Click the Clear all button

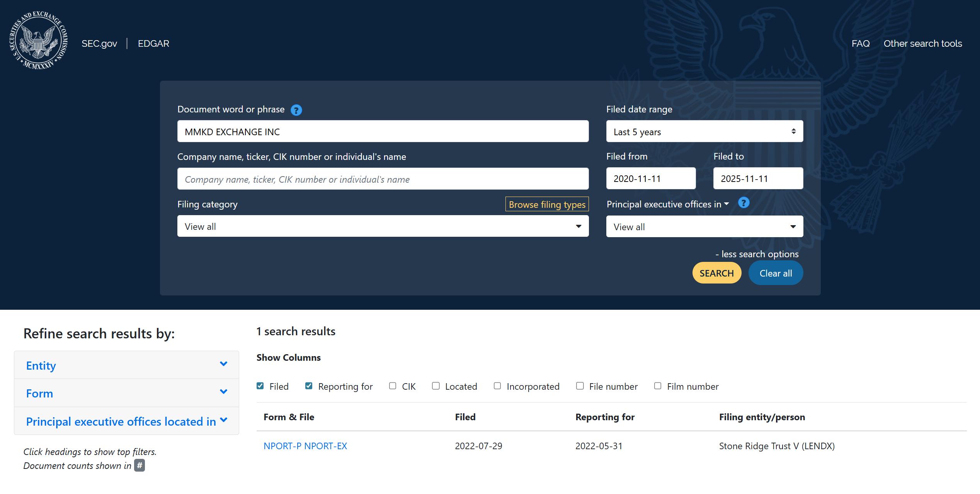pyautogui.click(x=776, y=273)
